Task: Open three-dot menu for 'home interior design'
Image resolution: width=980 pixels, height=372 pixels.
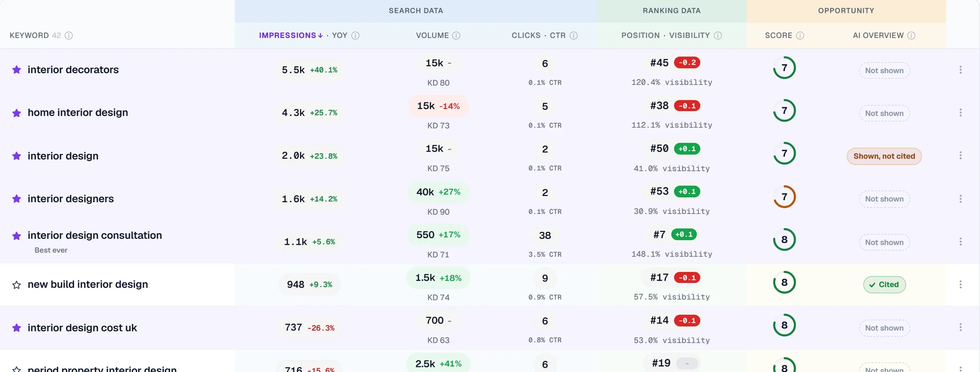Action: (961, 112)
